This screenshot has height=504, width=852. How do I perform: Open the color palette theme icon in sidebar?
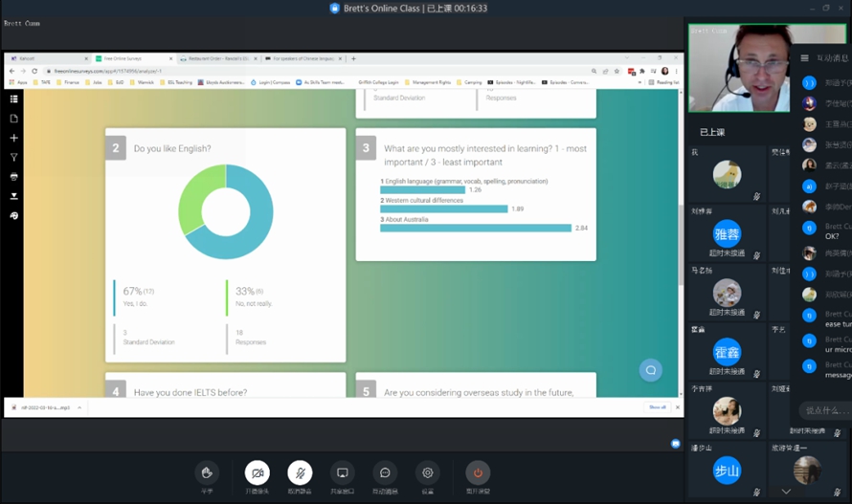(x=13, y=216)
